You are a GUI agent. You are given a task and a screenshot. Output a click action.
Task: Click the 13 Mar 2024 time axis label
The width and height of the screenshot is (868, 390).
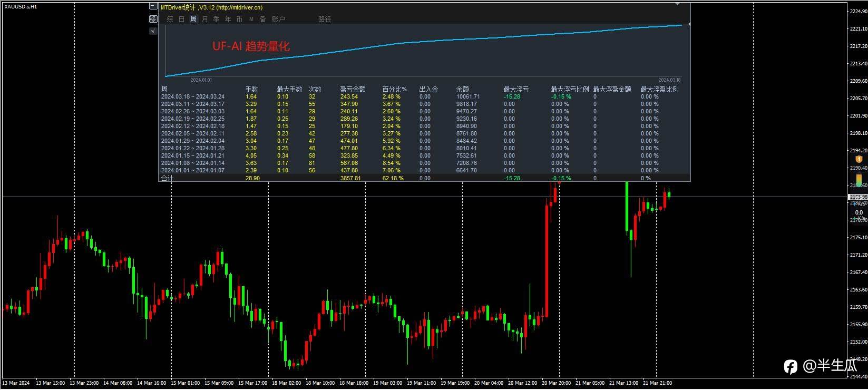click(16, 383)
